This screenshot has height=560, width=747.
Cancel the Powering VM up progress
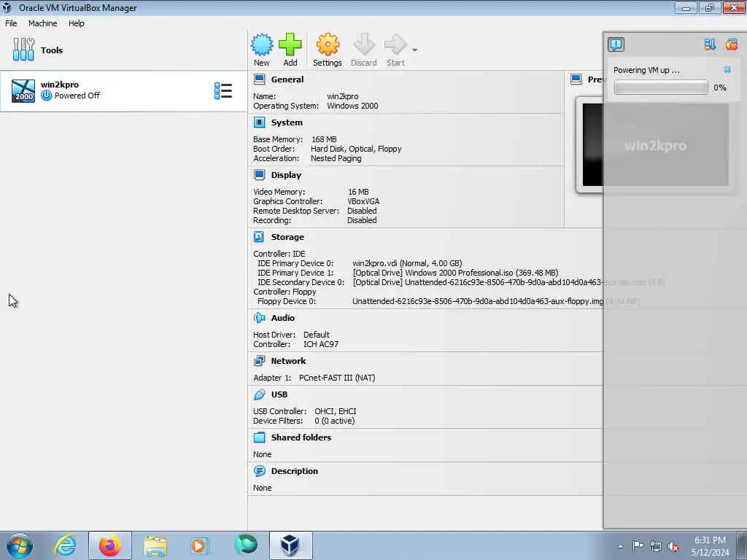point(727,69)
